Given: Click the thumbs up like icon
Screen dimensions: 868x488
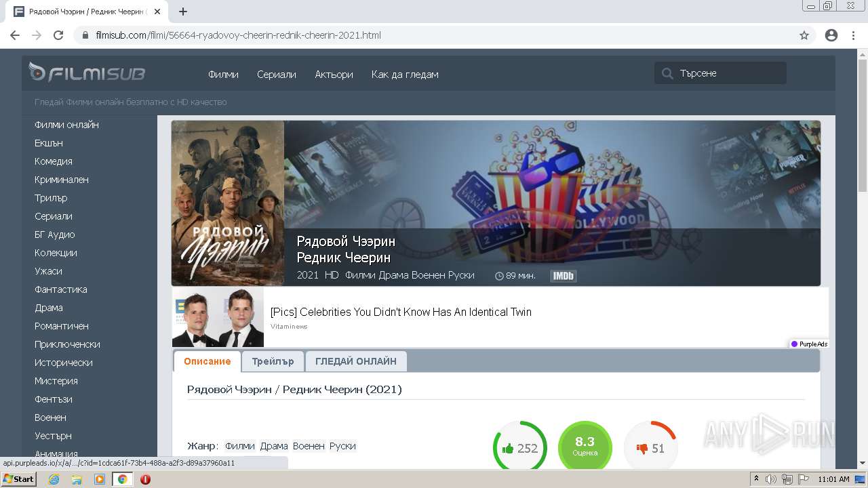Looking at the screenshot, I should pyautogui.click(x=508, y=449).
